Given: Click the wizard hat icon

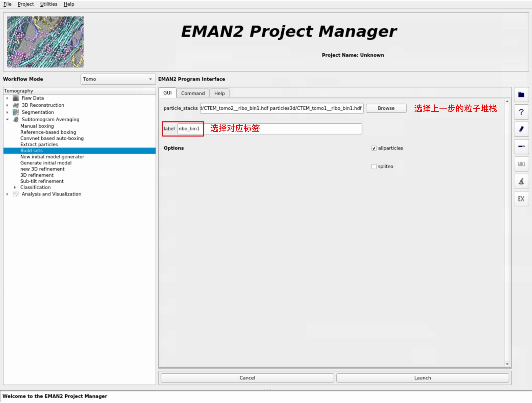Looking at the screenshot, I should coord(521,181).
